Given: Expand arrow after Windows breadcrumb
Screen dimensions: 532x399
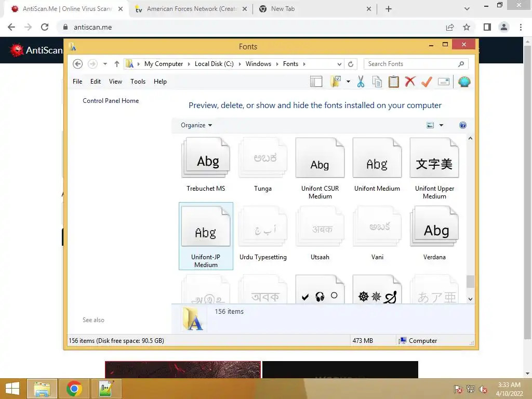Looking at the screenshot, I should pyautogui.click(x=277, y=64).
